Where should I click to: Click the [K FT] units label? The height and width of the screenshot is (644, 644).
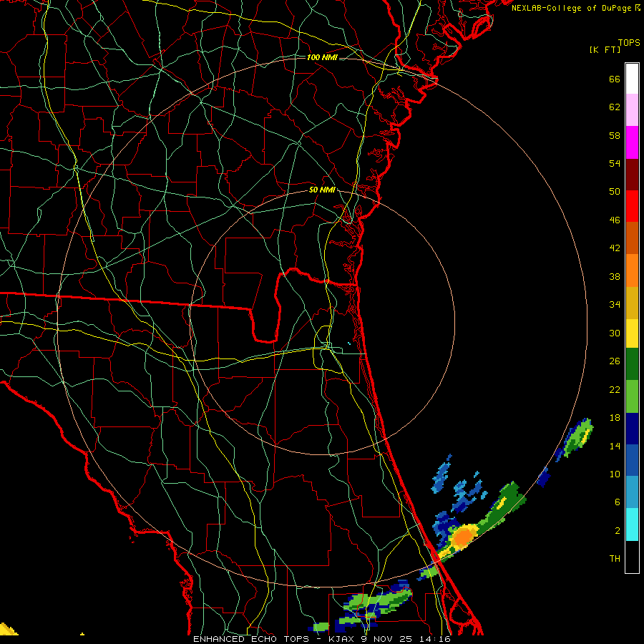pos(605,49)
